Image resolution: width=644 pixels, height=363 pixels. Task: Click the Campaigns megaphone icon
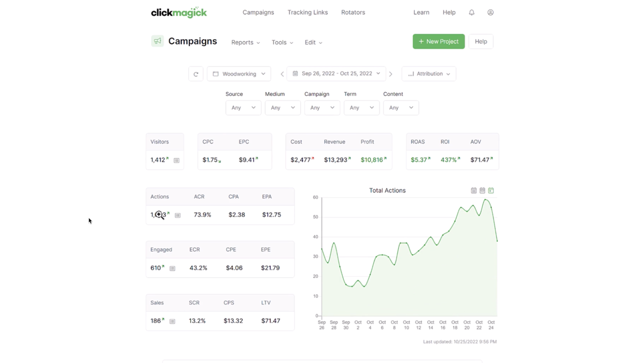point(158,41)
